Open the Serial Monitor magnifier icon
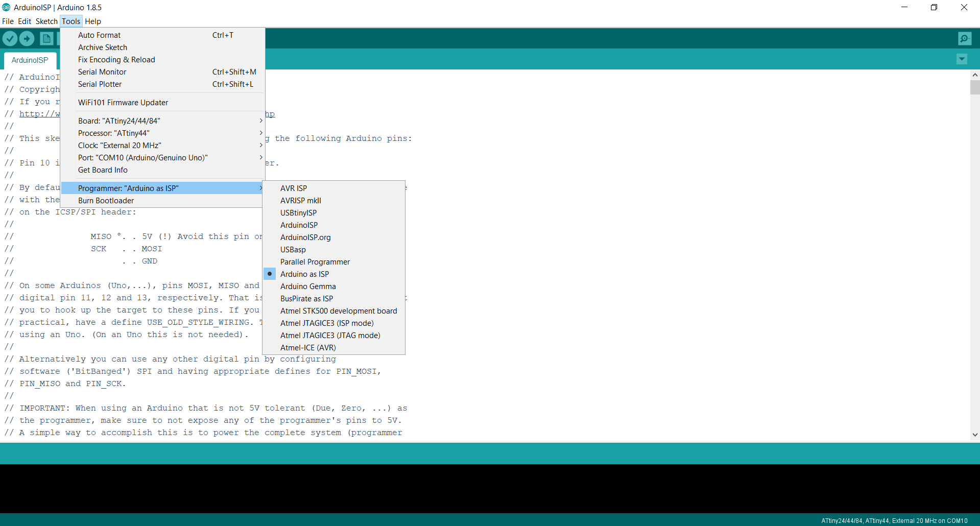Image resolution: width=980 pixels, height=526 pixels. 965,38
